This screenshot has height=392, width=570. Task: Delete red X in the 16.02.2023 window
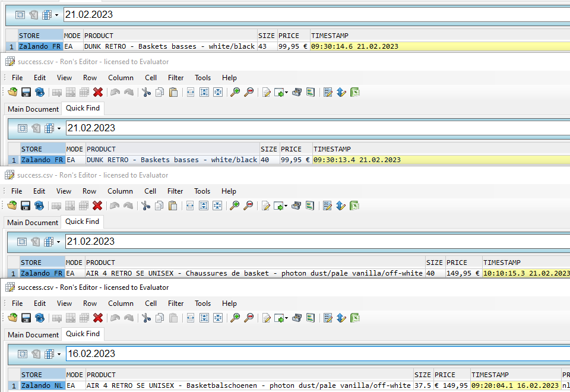[x=98, y=318]
